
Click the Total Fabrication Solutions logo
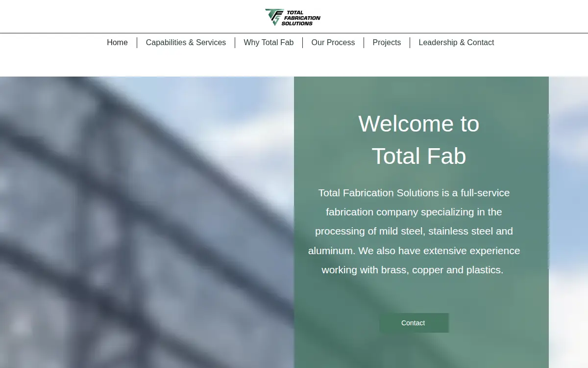coord(293,17)
